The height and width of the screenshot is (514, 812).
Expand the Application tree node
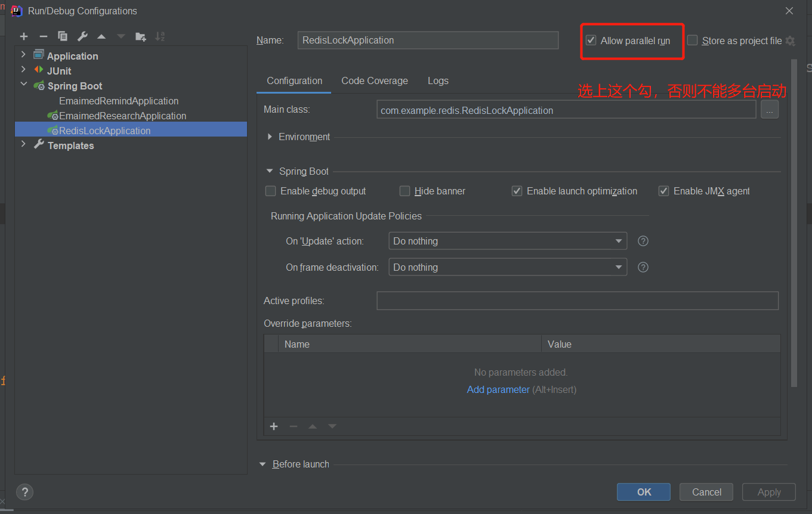coord(23,55)
